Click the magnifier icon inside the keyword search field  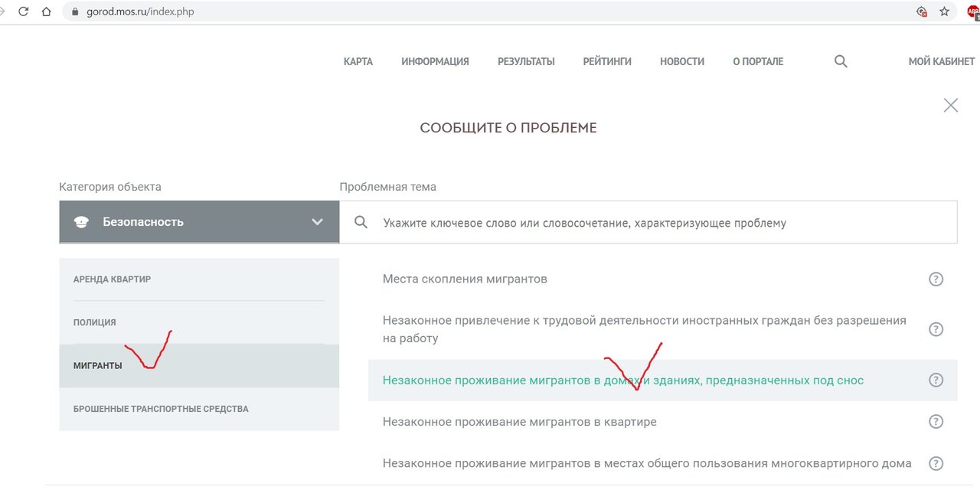(x=360, y=222)
